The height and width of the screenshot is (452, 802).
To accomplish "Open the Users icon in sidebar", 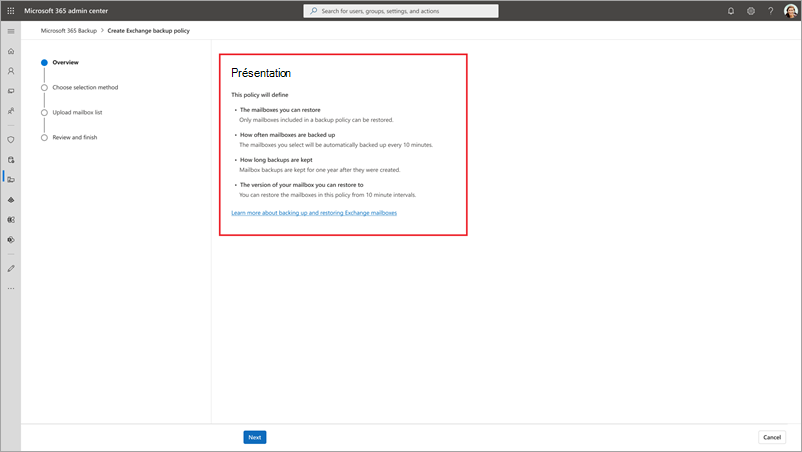I will 11,71.
